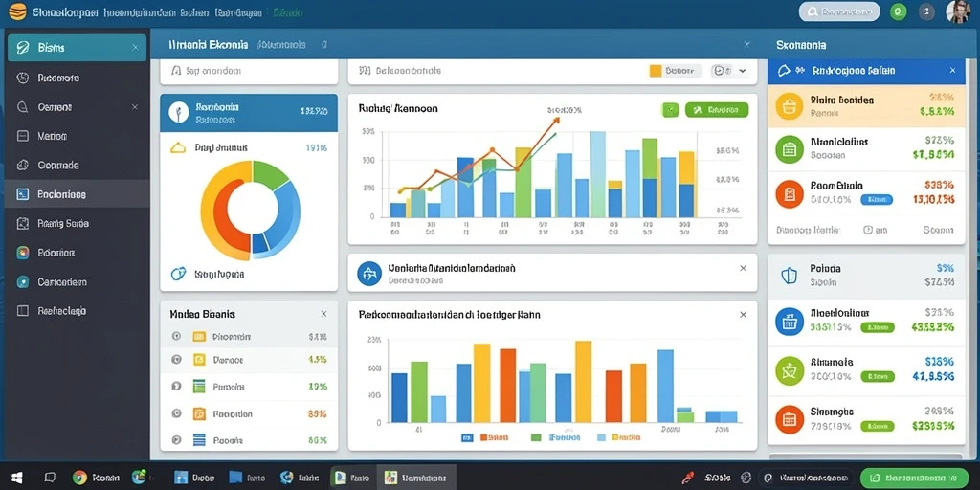This screenshot has width=980, height=490.
Task: Click the blue circular icon in notification banner
Action: (369, 274)
